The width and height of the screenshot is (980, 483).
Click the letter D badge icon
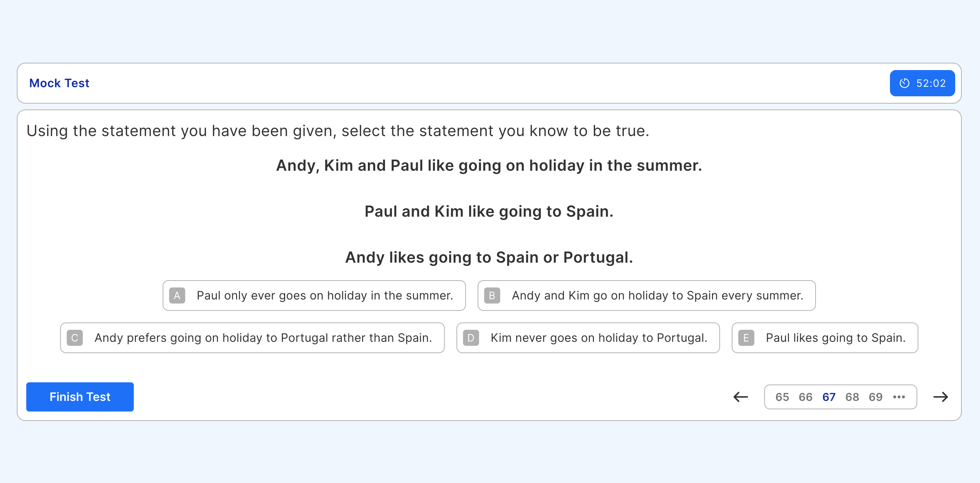point(471,337)
